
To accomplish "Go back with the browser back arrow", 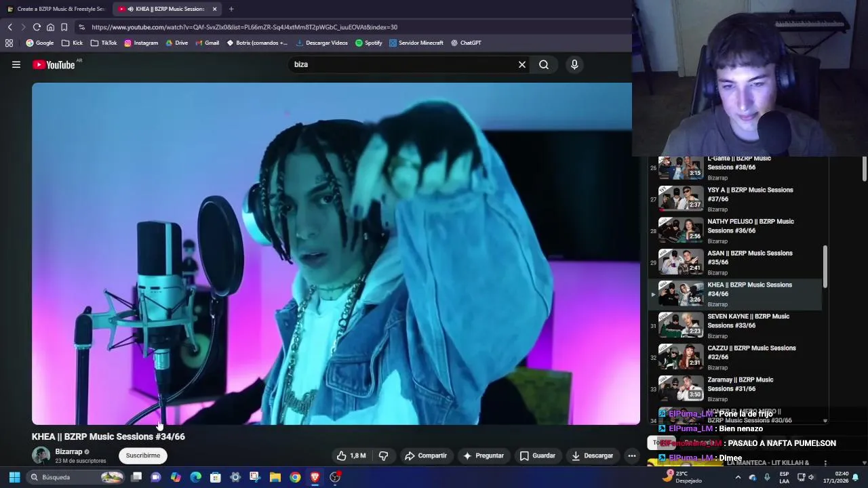I will tap(9, 27).
